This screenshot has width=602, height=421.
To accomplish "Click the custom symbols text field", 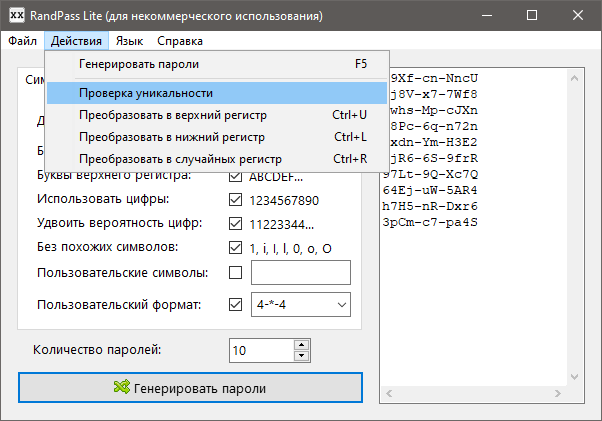I will 301,272.
